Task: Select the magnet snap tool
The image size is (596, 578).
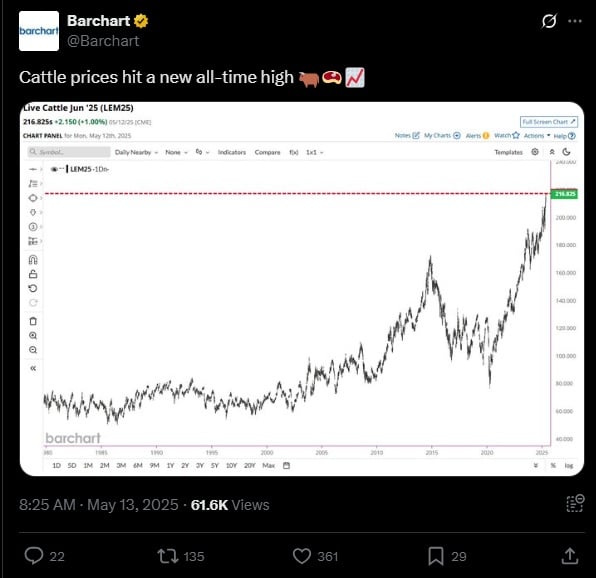Action: [33, 260]
